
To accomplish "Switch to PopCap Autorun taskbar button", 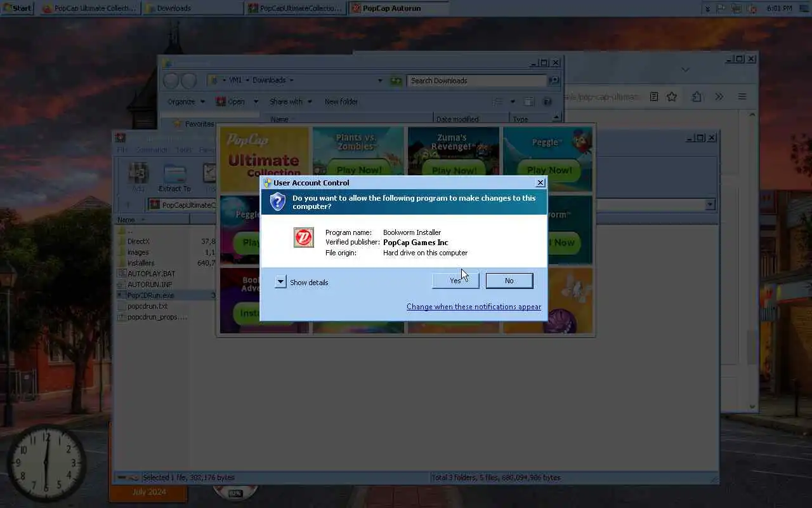I will click(x=398, y=8).
